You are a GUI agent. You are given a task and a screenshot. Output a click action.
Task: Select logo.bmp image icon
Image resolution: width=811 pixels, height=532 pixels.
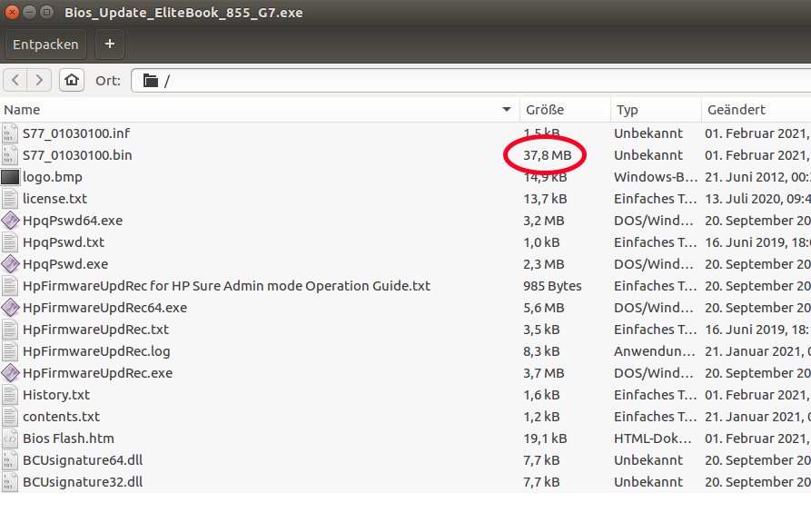point(10,177)
